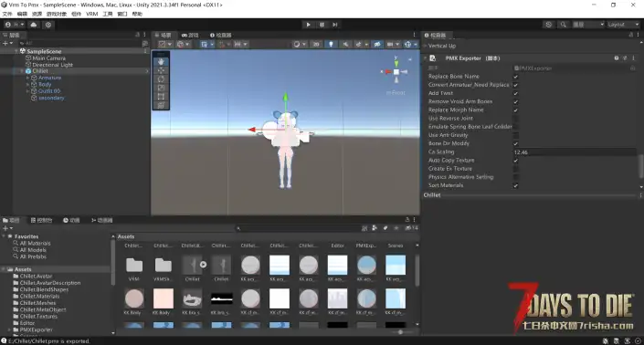Enable Use Anti Gravity checkbox

click(516, 135)
